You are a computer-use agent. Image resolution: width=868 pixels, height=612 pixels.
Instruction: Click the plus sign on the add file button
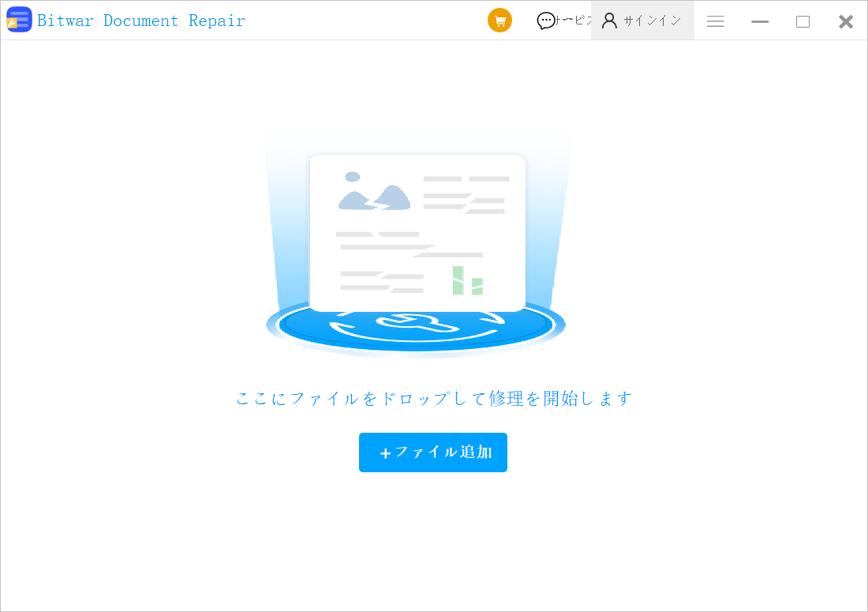click(385, 453)
